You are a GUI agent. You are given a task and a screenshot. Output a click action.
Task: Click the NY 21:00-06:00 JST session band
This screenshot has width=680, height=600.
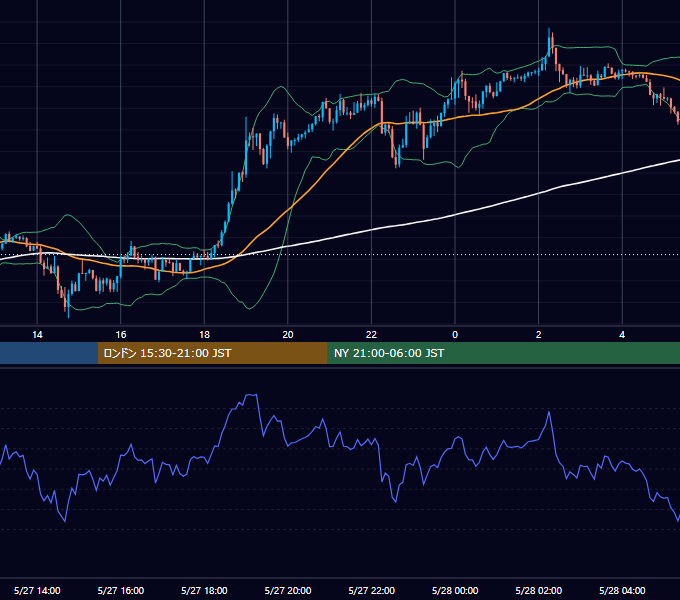(x=503, y=353)
